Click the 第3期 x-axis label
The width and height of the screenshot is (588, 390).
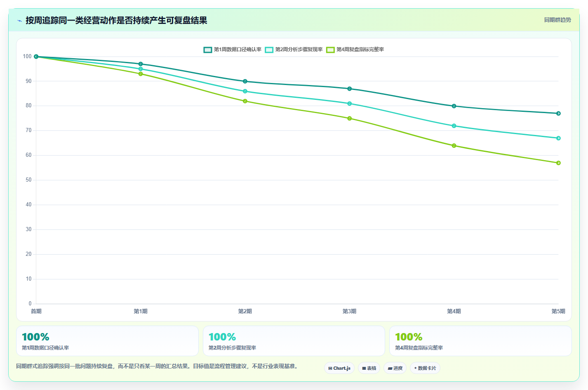pyautogui.click(x=350, y=311)
